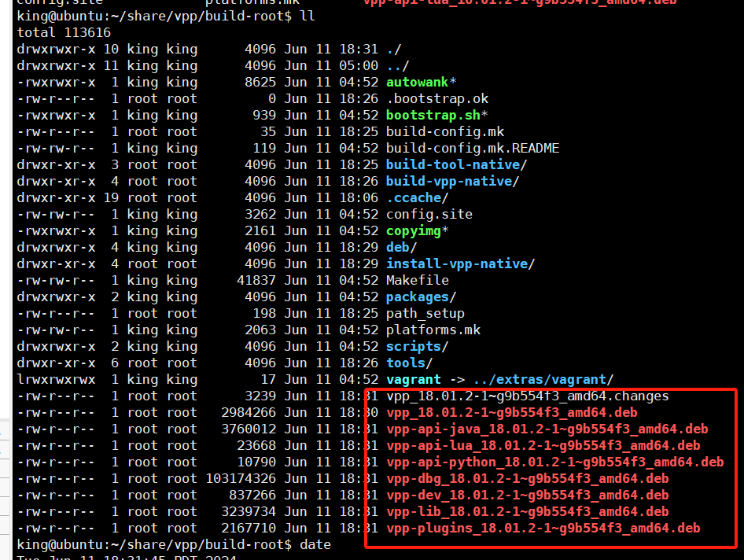The height and width of the screenshot is (560, 744).
Task: Click the file size 2167710
Action: [249, 529]
